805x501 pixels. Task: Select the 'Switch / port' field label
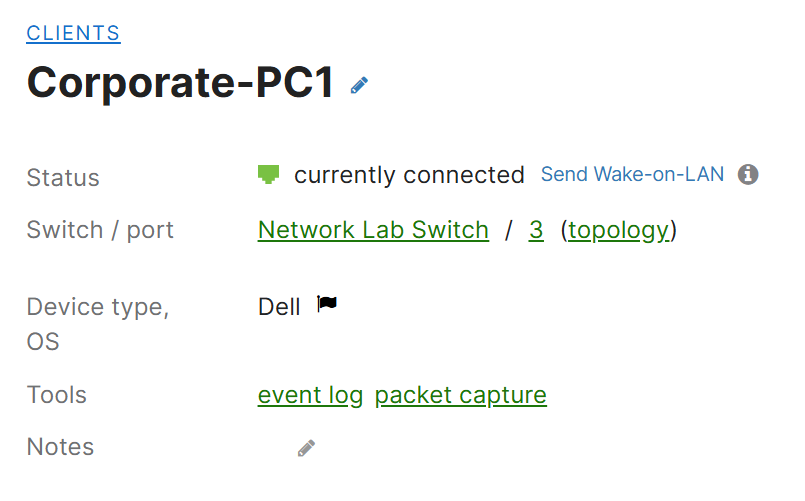click(100, 230)
